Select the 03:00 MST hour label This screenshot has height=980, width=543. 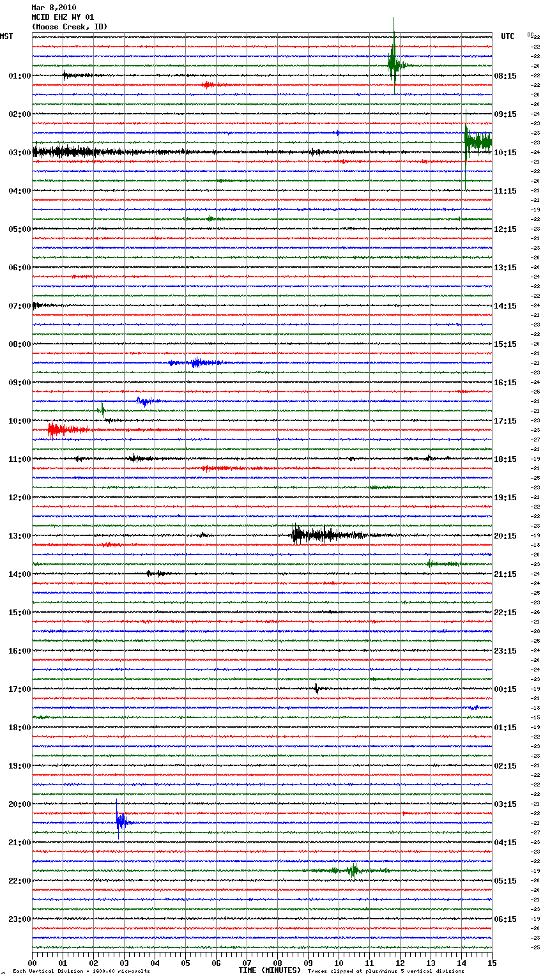(20, 153)
